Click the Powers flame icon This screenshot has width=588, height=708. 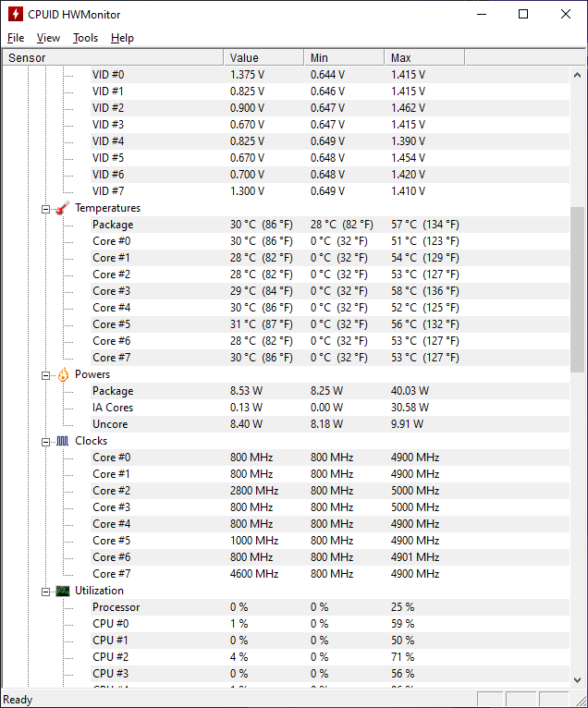[63, 374]
